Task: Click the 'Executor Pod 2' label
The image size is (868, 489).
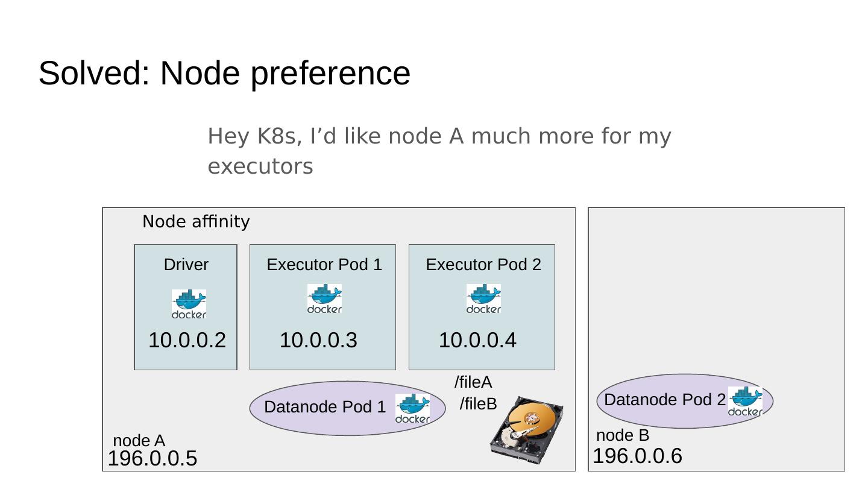Action: coord(483,265)
